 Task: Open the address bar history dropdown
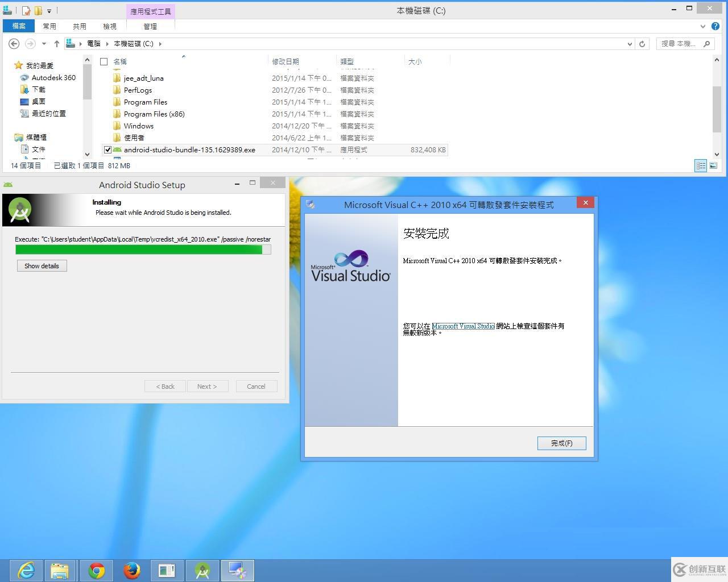click(630, 44)
